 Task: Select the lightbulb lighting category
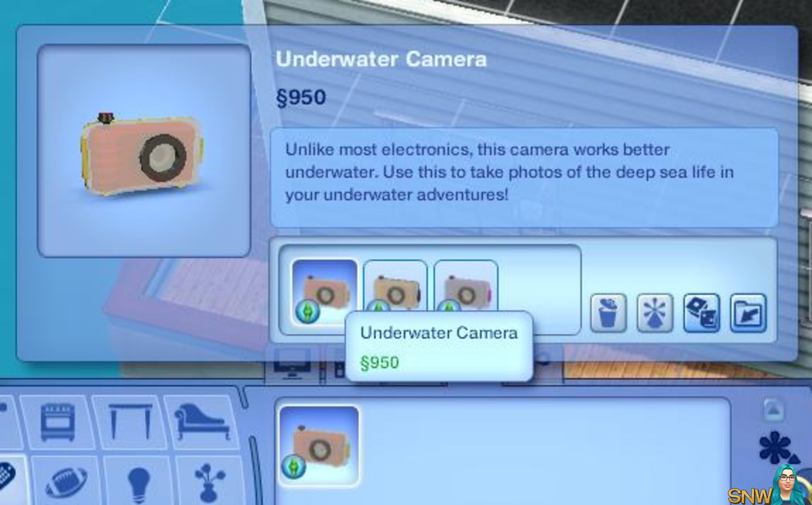[x=139, y=481]
